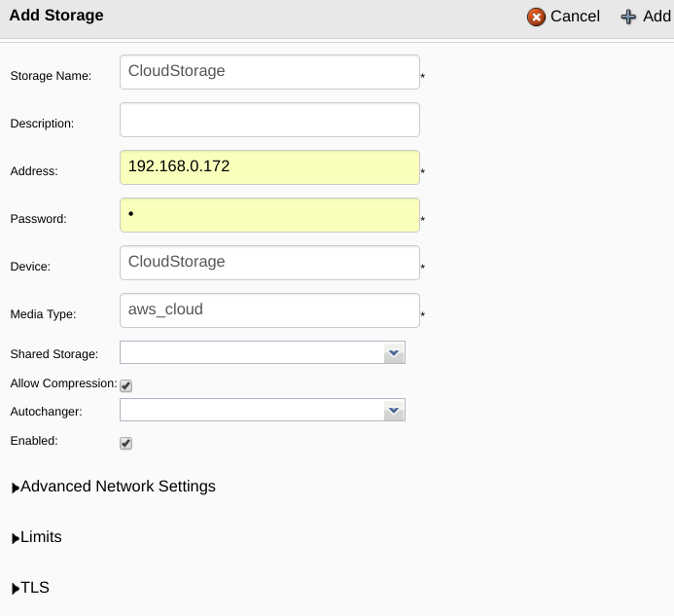The image size is (674, 616).
Task: Click the blue plus Add icon
Action: [628, 18]
